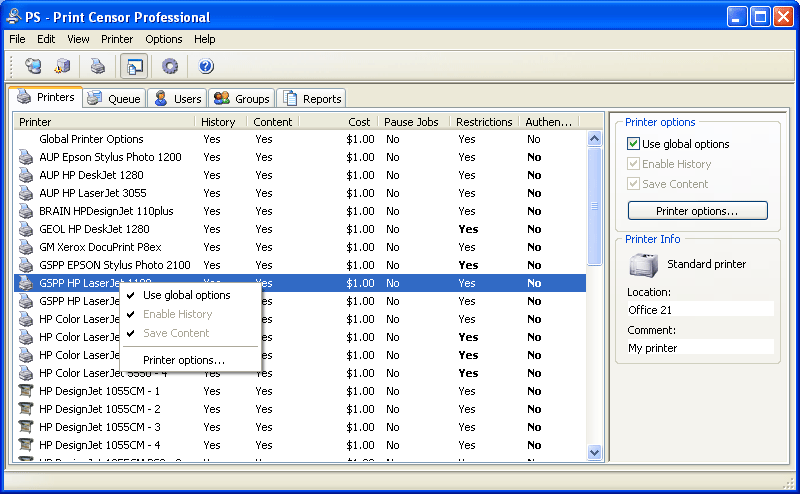Click the HP DesignJet 1055CM - 1 plotter icon
Viewport: 800px width, 494px height.
26,391
